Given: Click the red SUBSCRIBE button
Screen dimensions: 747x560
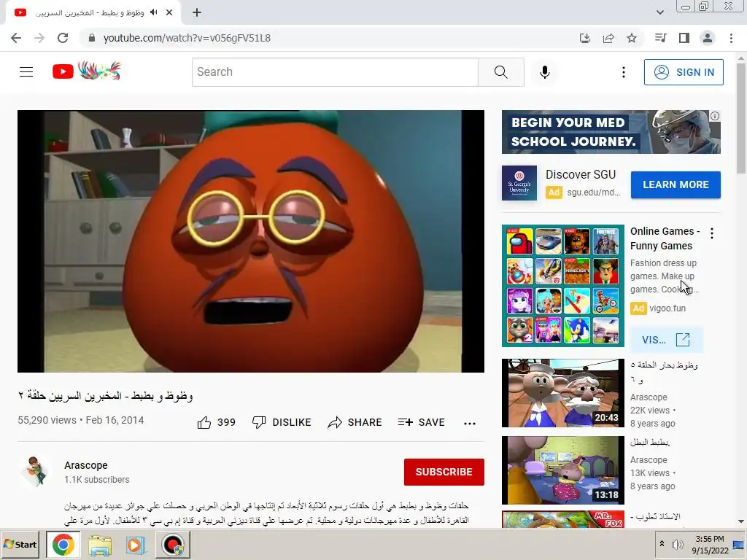Looking at the screenshot, I should [444, 472].
